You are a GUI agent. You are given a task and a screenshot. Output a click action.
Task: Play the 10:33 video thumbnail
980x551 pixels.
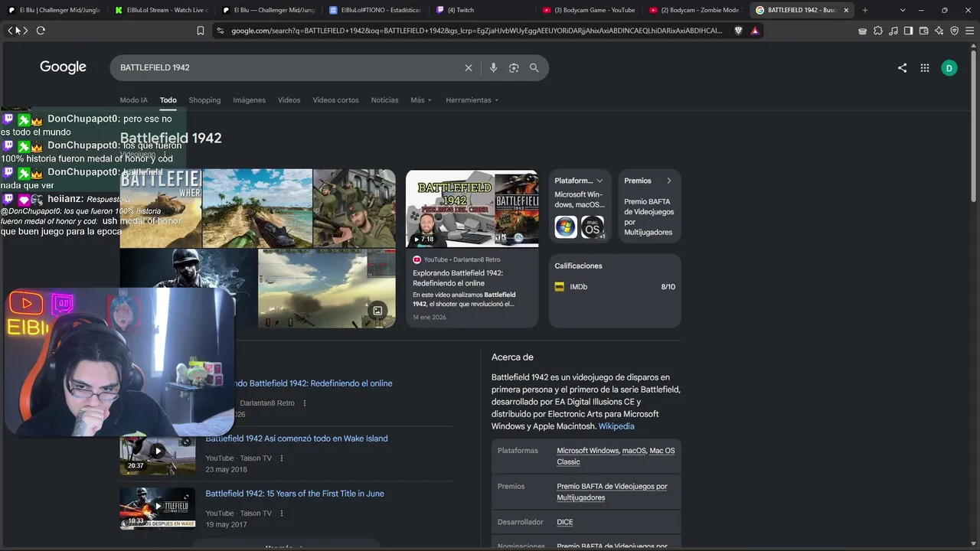(158, 507)
